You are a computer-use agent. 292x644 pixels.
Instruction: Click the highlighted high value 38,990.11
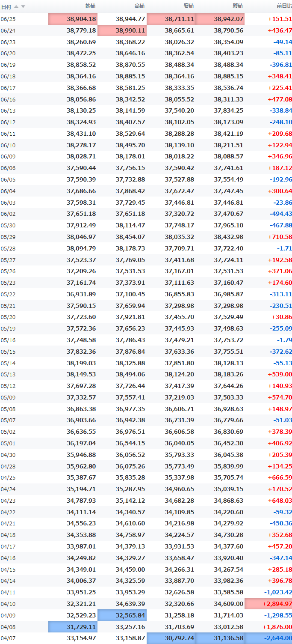coord(122,31)
